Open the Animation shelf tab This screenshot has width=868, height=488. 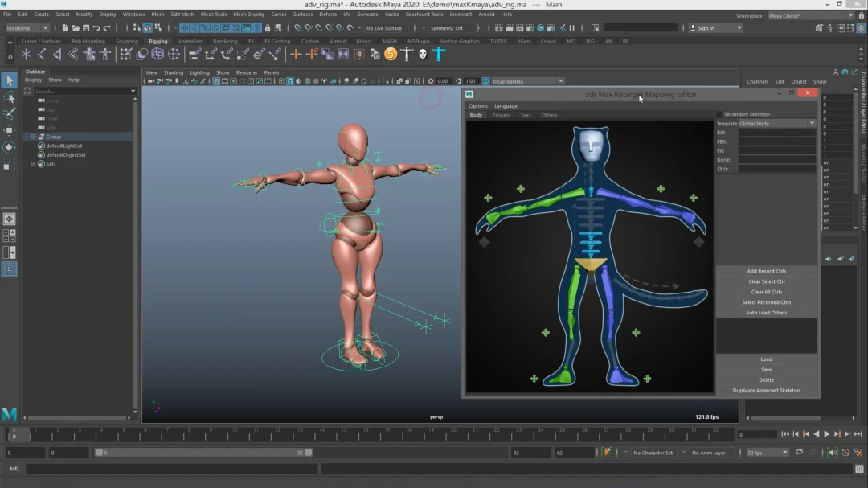[x=190, y=41]
